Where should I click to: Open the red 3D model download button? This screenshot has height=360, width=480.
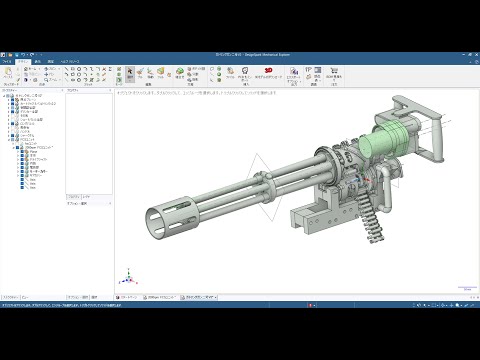click(268, 73)
